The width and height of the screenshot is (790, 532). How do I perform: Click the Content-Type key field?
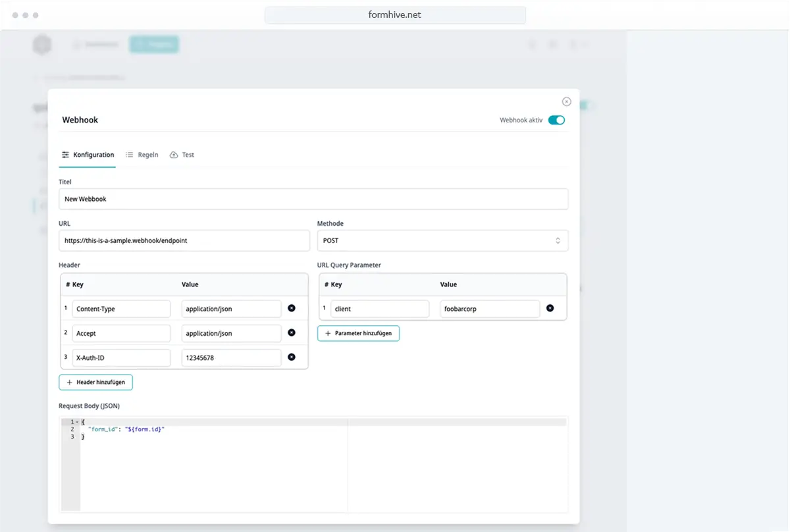coord(121,309)
